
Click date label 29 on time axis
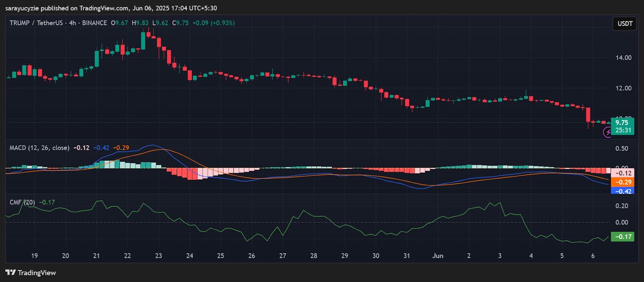pyautogui.click(x=345, y=255)
